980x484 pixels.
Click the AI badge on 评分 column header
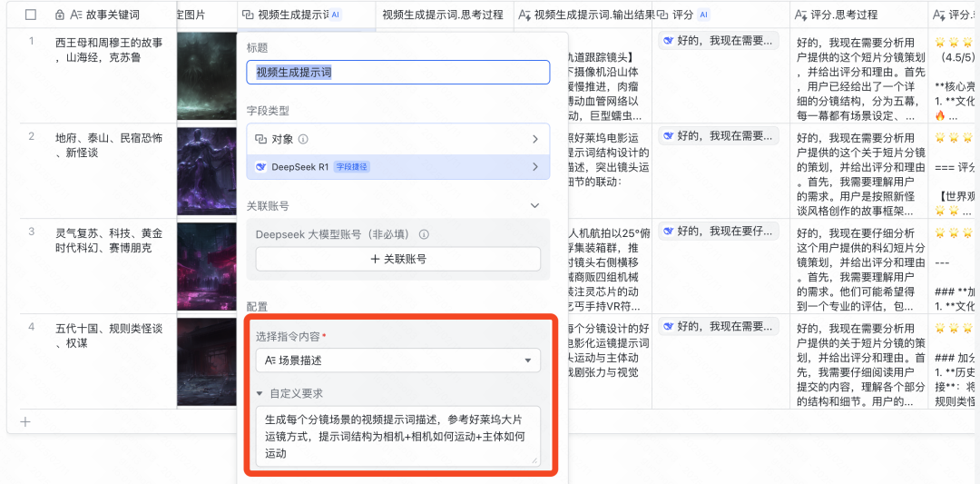point(704,15)
